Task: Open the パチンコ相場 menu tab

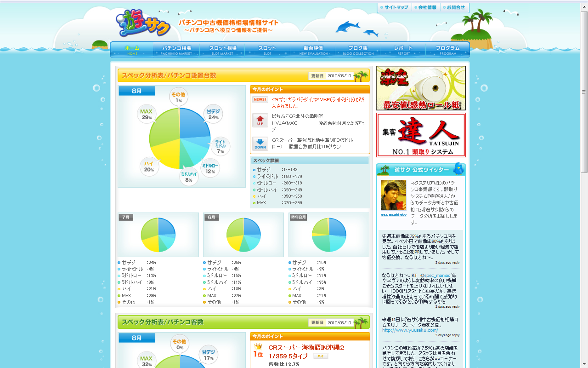Action: (x=176, y=50)
